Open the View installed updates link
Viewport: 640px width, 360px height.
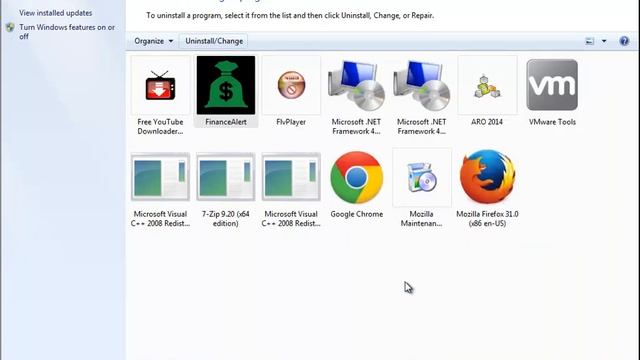(x=56, y=13)
